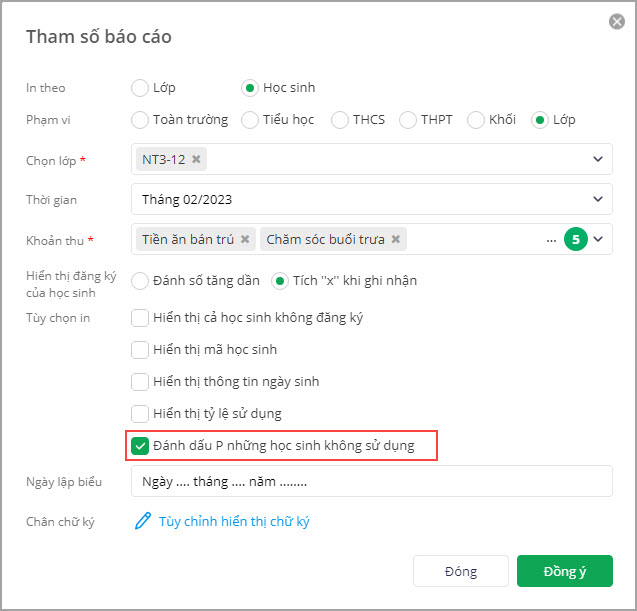This screenshot has height=611, width=637.
Task: Remove the Tiền ăn bán trú tag
Action: pos(245,240)
